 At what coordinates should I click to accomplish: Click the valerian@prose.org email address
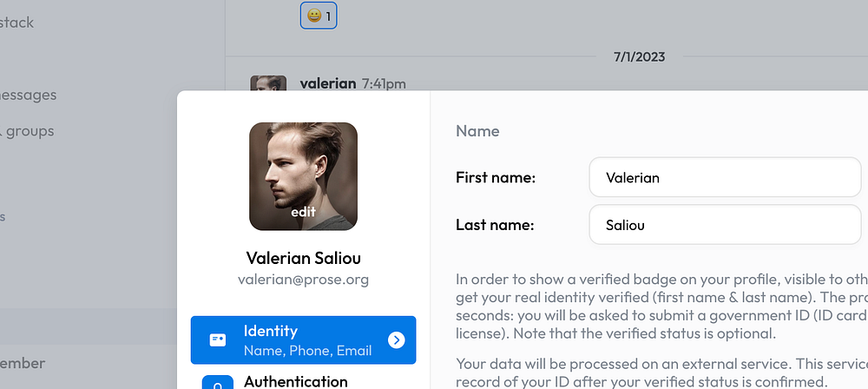click(303, 280)
